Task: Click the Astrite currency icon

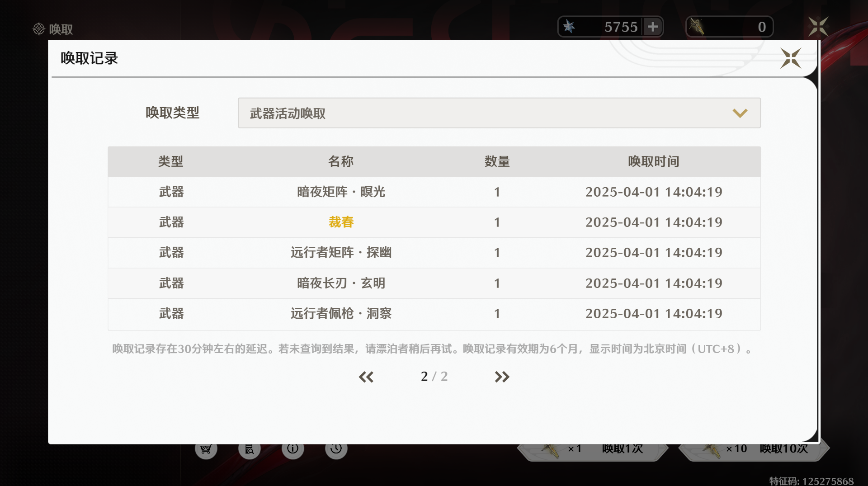Action: click(x=570, y=27)
